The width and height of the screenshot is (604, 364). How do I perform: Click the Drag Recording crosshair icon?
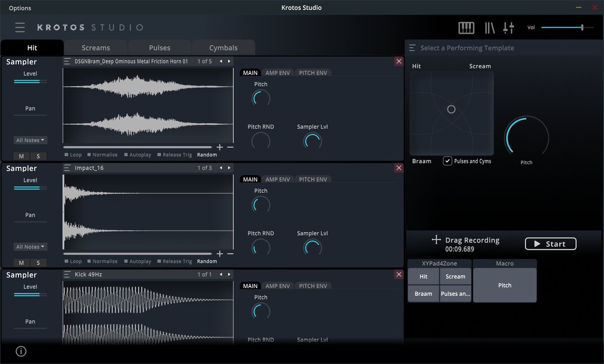[436, 240]
